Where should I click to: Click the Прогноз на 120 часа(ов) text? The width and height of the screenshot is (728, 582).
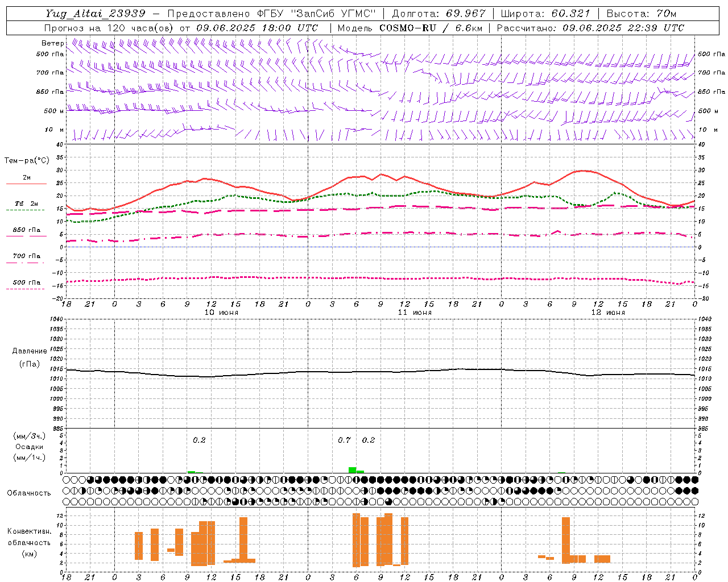(110, 28)
